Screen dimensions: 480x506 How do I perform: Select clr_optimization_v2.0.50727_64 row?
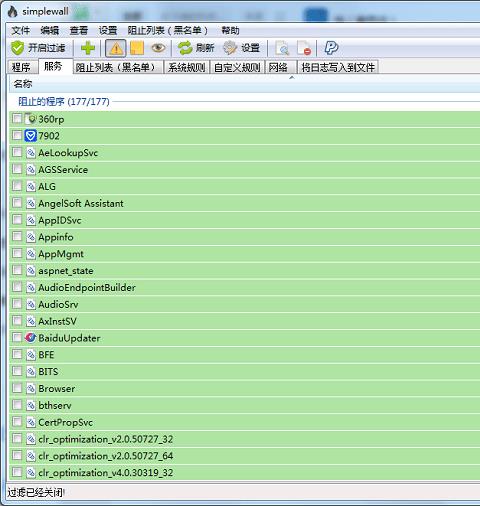click(x=245, y=456)
